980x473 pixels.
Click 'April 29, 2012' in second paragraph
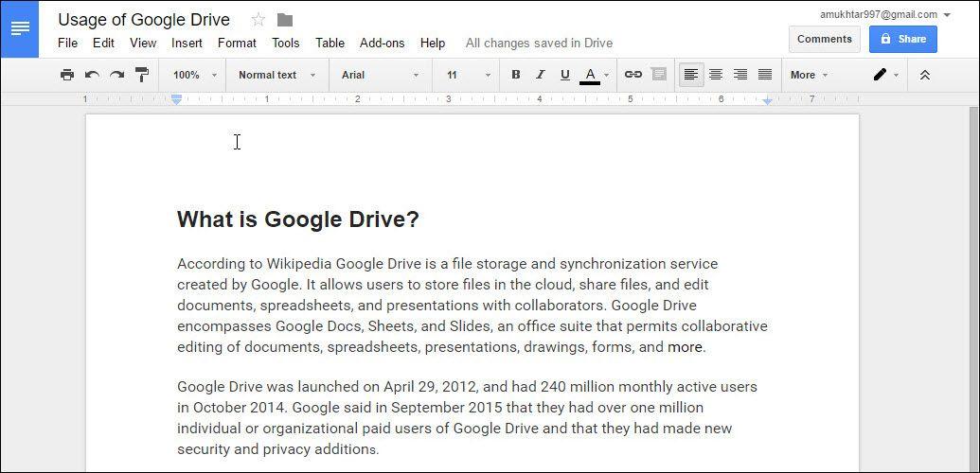(x=429, y=387)
